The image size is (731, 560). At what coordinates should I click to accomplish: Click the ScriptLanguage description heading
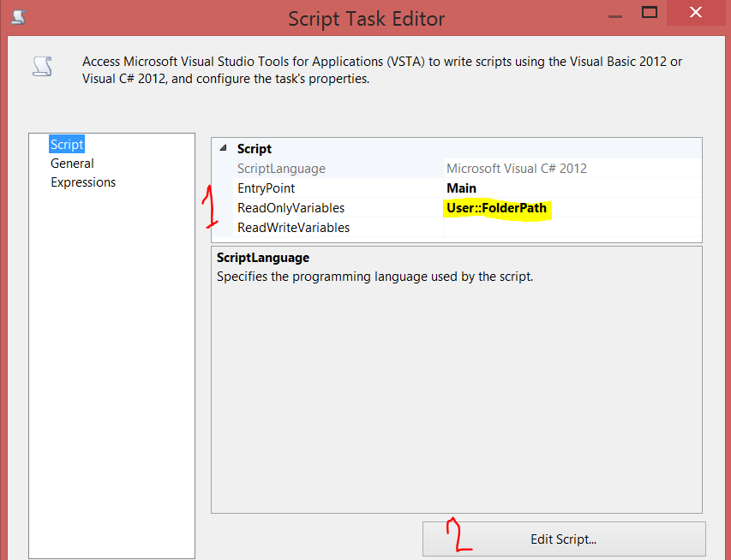coord(263,258)
